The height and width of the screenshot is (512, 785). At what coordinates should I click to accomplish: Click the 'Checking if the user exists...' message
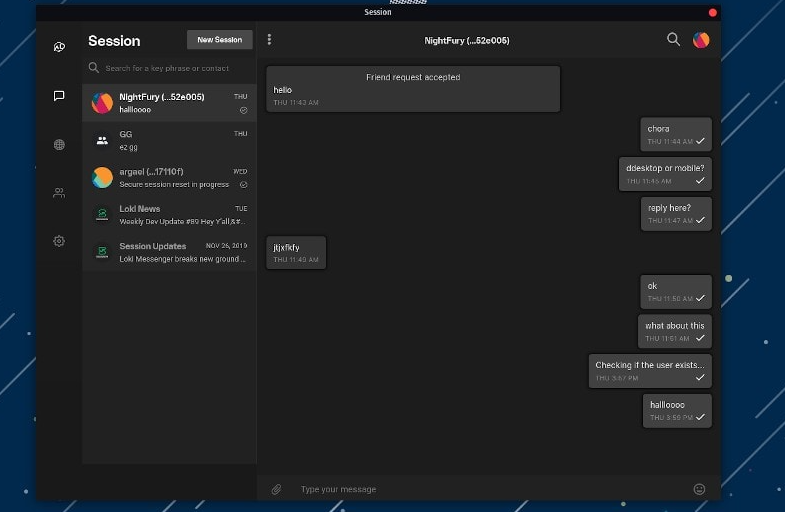[650, 371]
